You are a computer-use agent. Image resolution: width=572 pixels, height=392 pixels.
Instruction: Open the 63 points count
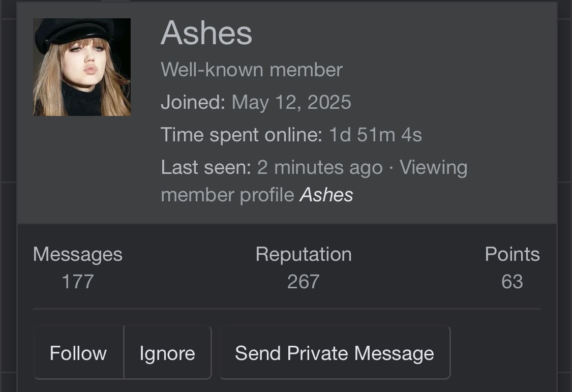512,282
